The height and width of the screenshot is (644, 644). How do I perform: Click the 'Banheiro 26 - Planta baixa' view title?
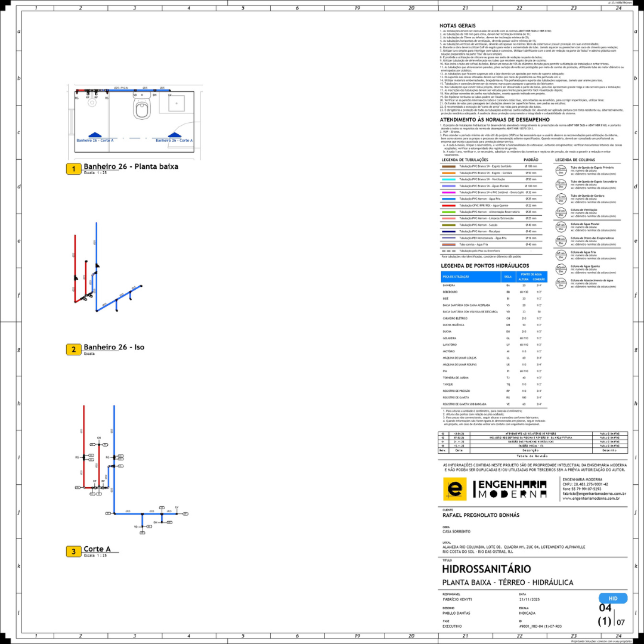131,166
